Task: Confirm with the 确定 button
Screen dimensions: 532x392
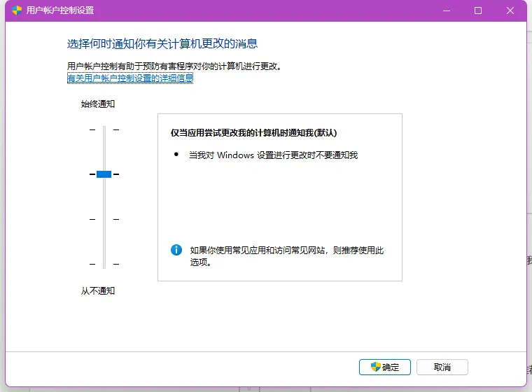Action: tap(385, 367)
